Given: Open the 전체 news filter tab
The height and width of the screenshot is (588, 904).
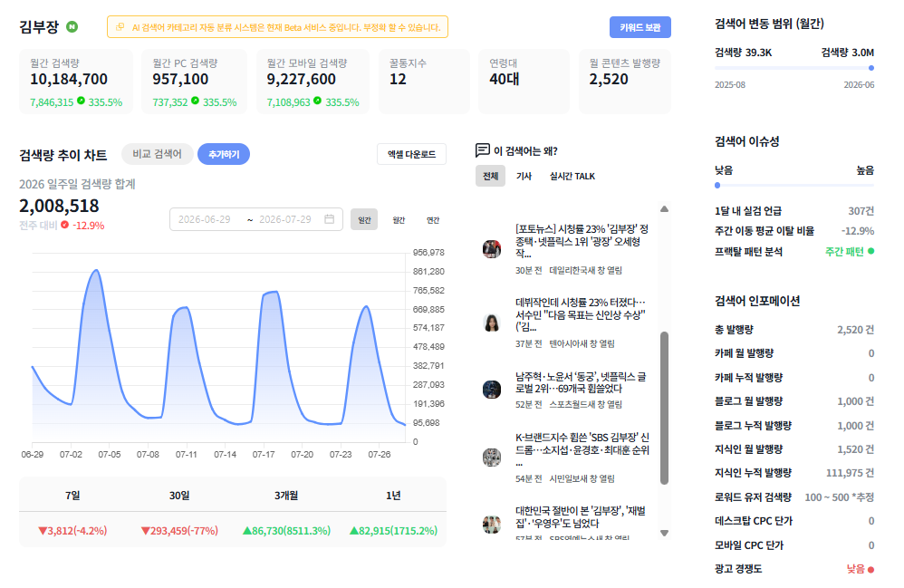Looking at the screenshot, I should click(x=491, y=176).
